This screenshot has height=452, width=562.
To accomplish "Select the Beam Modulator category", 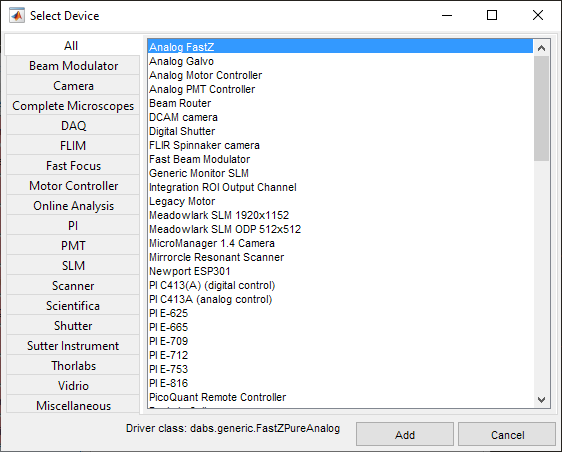I will tap(73, 66).
